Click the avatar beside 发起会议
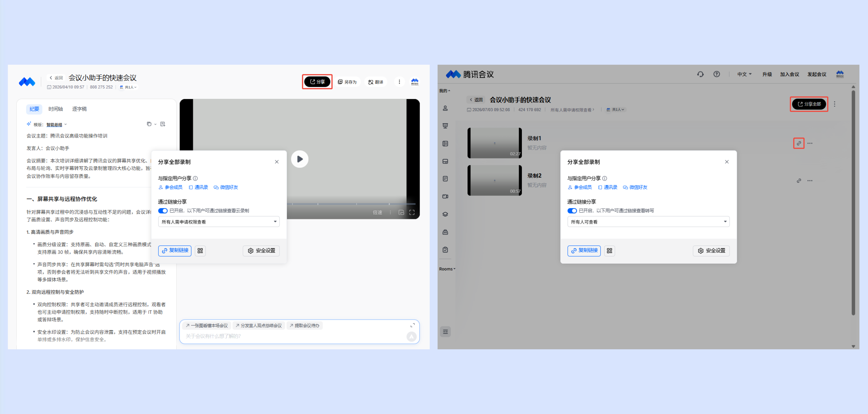 [x=840, y=74]
